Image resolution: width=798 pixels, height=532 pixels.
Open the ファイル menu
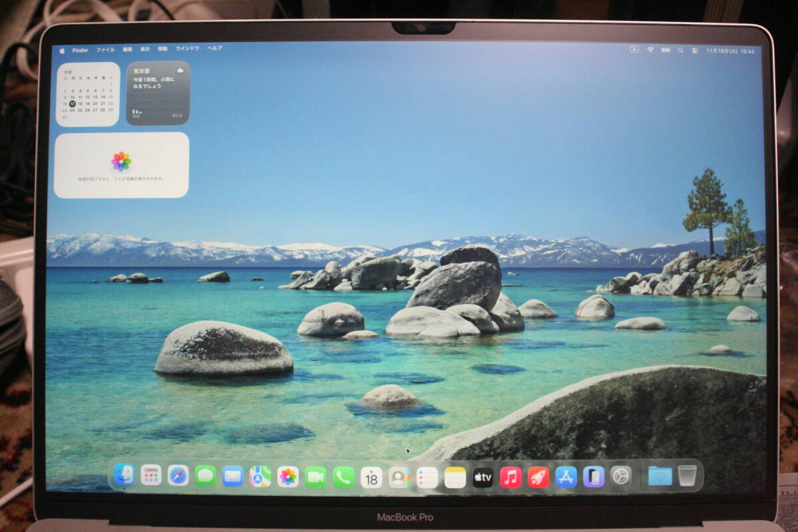click(x=105, y=50)
